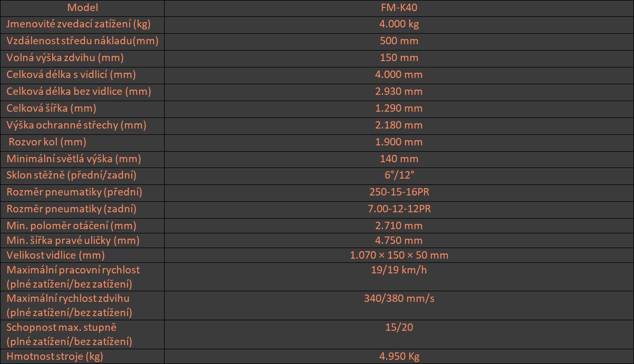Click 'Celková délka bez vidlice (mm)' label
The width and height of the screenshot is (634, 364).
pos(79,91)
